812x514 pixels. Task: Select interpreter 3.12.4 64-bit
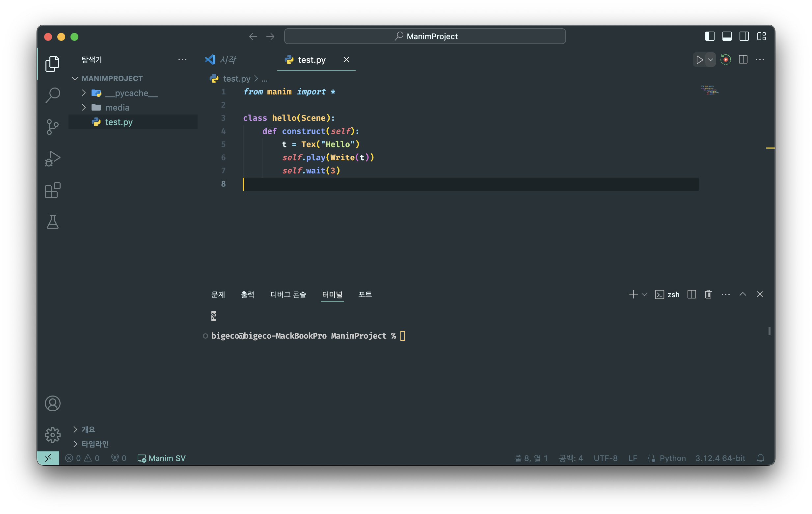tap(720, 458)
